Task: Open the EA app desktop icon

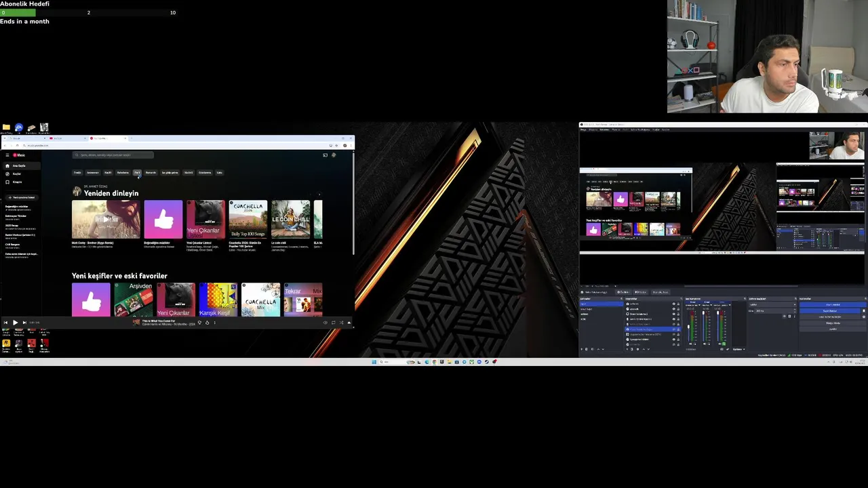Action: 19,127
